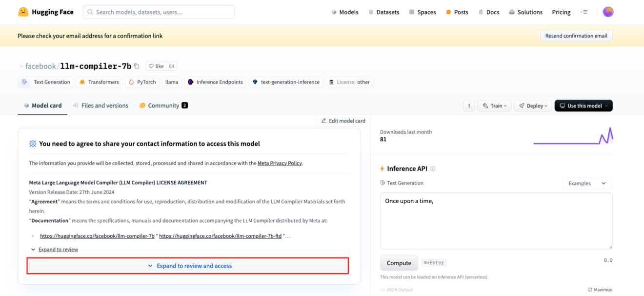Select the llama tag
The image size is (644, 296).
click(x=172, y=82)
